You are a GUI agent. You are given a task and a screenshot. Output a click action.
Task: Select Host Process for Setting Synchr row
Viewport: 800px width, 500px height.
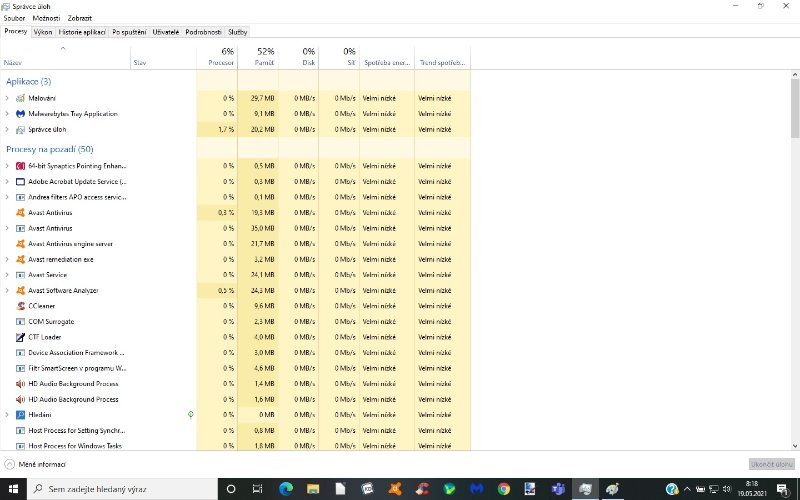pyautogui.click(x=235, y=430)
